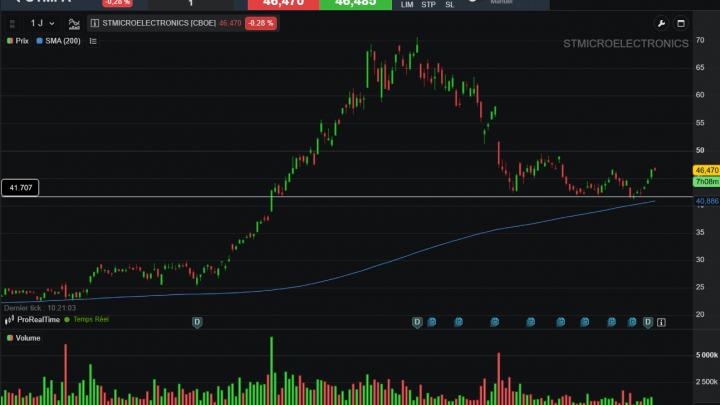Click the 5 000k volume axis value
This screenshot has width=720, height=405.
click(707, 355)
